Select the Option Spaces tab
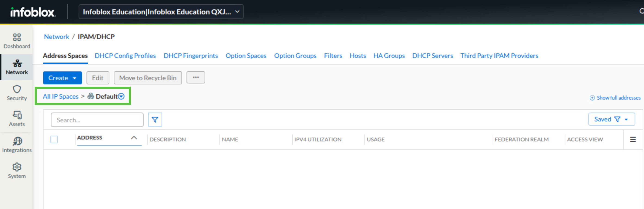This screenshot has height=209, width=644. click(246, 56)
